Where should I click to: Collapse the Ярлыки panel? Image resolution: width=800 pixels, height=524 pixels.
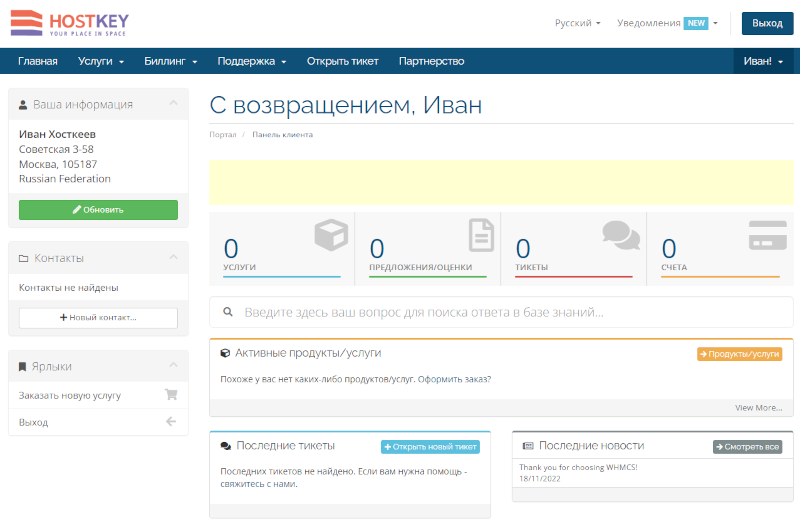click(x=174, y=366)
